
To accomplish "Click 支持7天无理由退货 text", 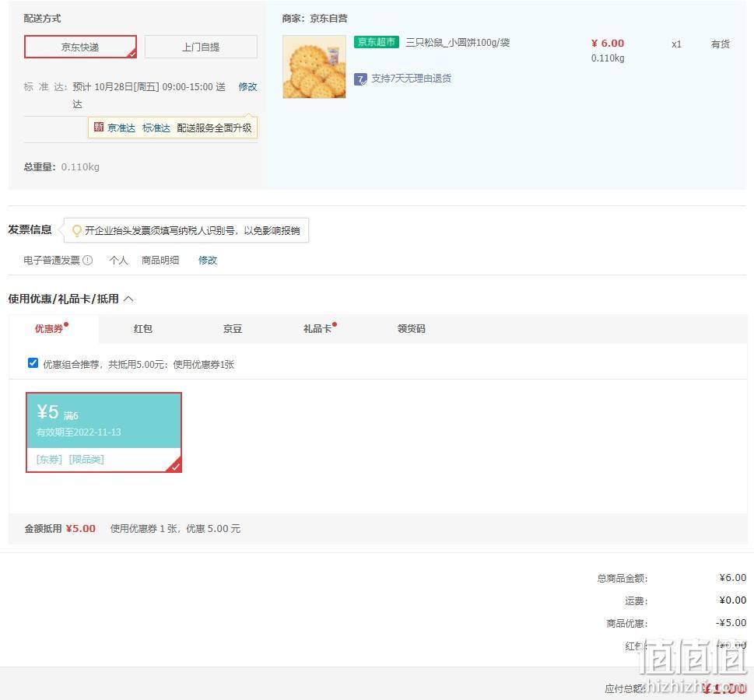I will [411, 79].
